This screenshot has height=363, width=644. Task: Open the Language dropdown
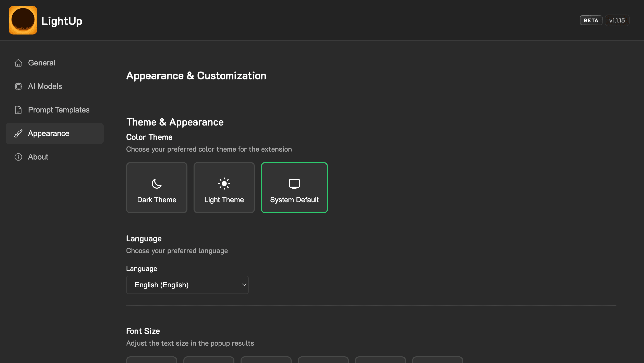coord(187,285)
